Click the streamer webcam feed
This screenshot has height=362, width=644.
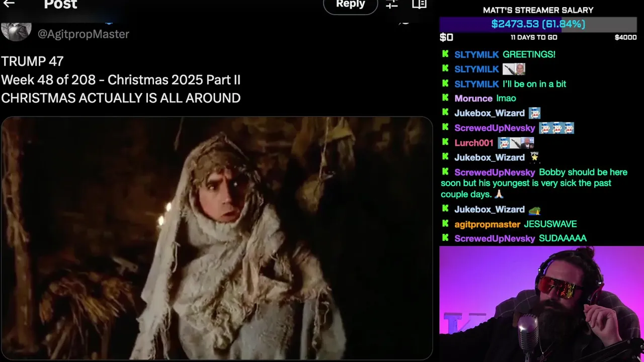point(541,304)
